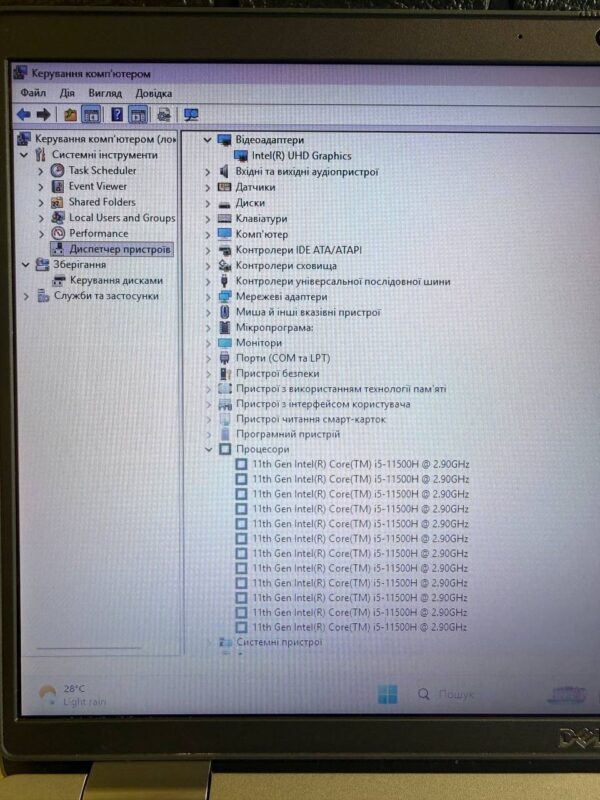This screenshot has height=800, width=600.
Task: Click the Help question mark toolbar icon
Action: 117,114
